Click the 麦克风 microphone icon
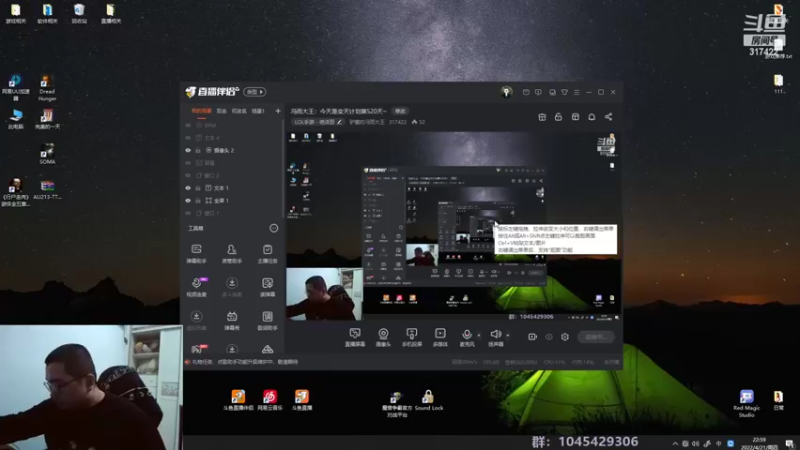The width and height of the screenshot is (800, 450). 466,334
